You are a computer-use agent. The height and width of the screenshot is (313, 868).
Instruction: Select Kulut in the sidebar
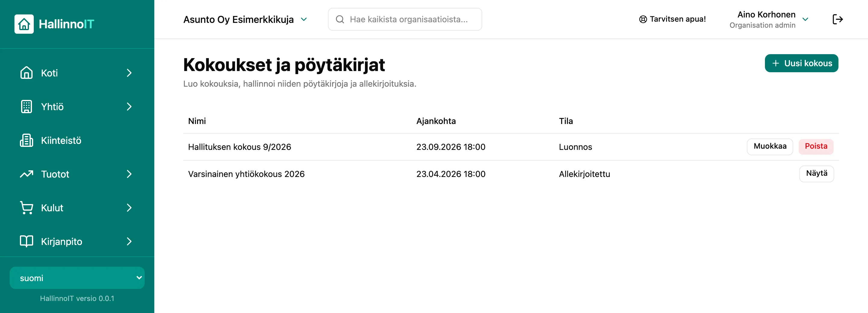click(77, 208)
